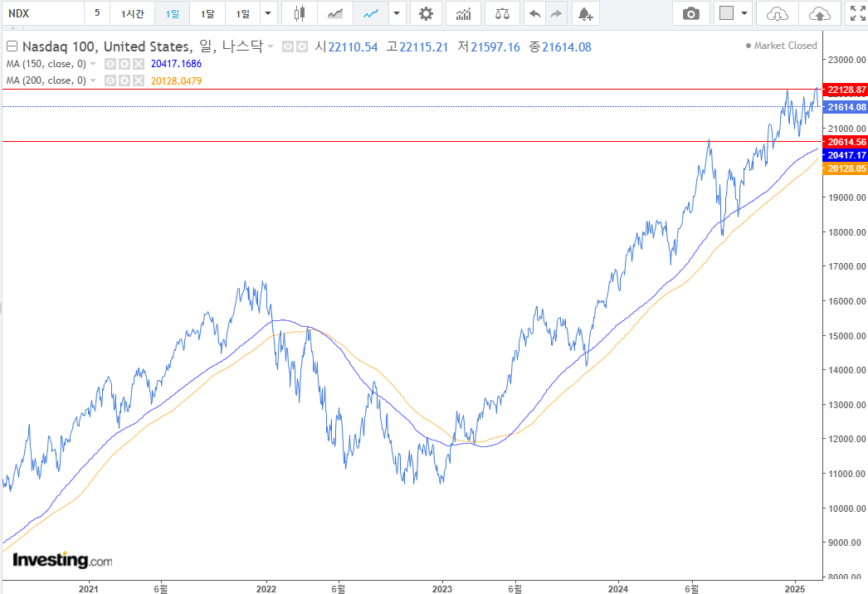Click the orange 20128.05 MA price label
The image size is (868, 594).
846,169
